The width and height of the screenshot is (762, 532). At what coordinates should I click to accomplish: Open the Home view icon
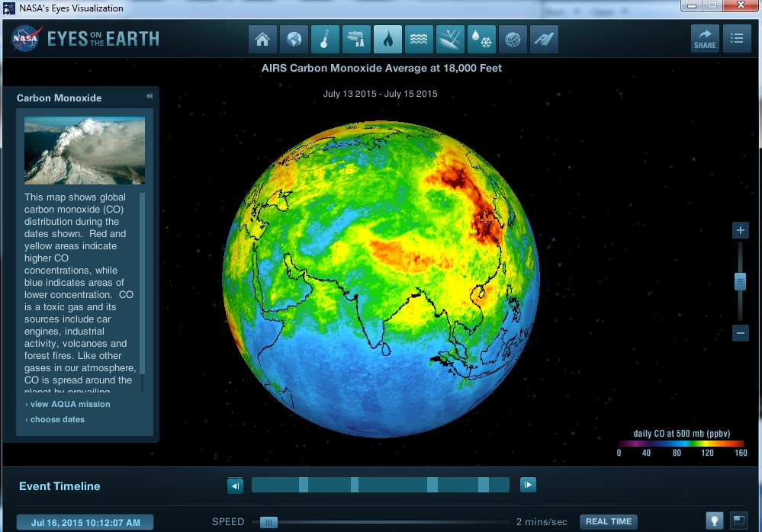(262, 39)
